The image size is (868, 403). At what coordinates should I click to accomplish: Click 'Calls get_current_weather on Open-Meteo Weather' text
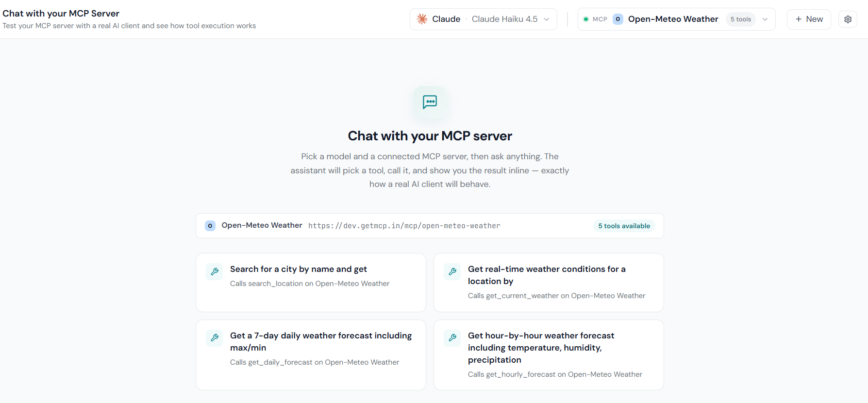pos(557,296)
